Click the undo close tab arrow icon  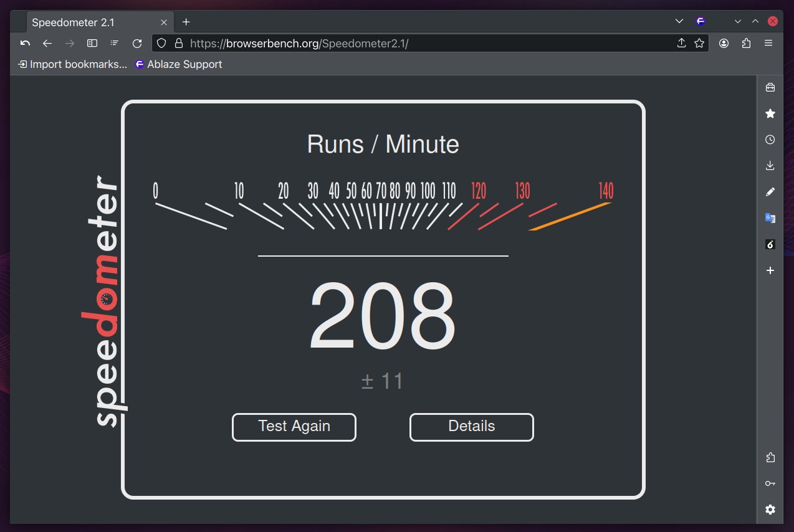pos(25,43)
